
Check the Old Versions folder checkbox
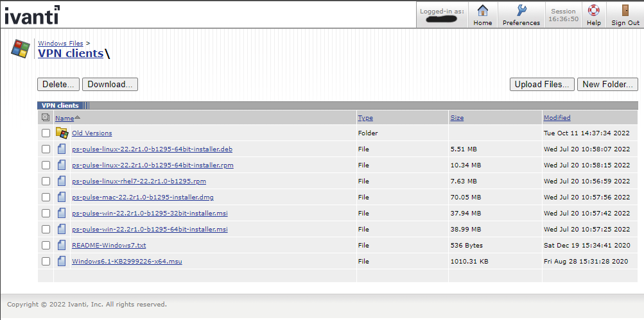46,133
